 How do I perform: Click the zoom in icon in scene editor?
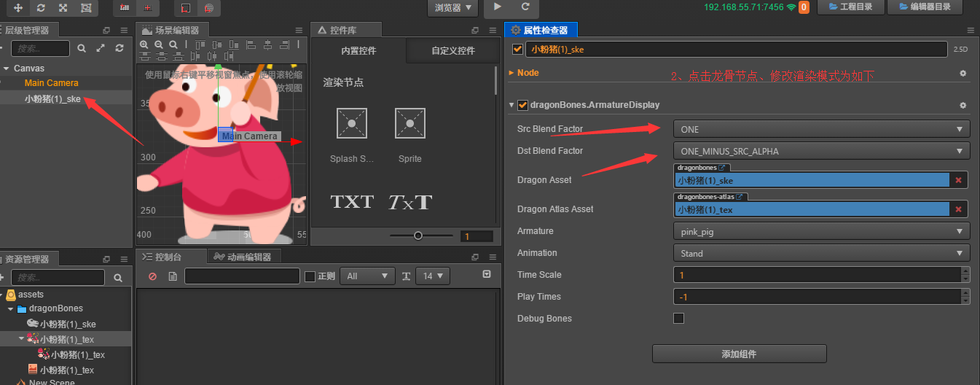coord(144,44)
